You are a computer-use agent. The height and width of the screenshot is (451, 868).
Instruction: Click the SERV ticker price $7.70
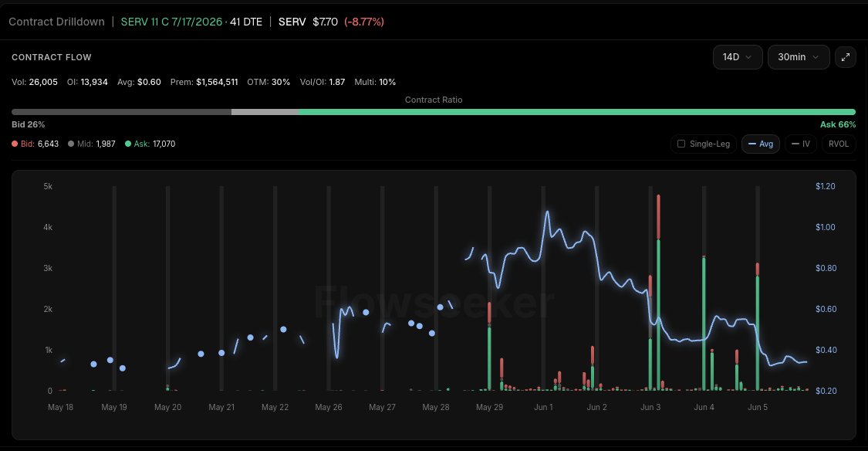325,22
